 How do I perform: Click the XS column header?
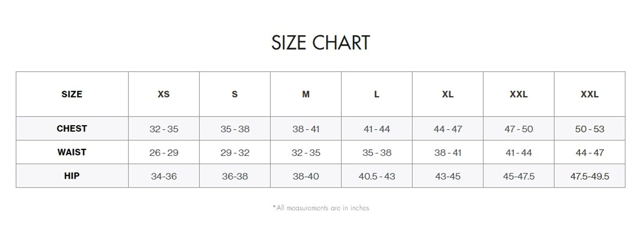163,94
